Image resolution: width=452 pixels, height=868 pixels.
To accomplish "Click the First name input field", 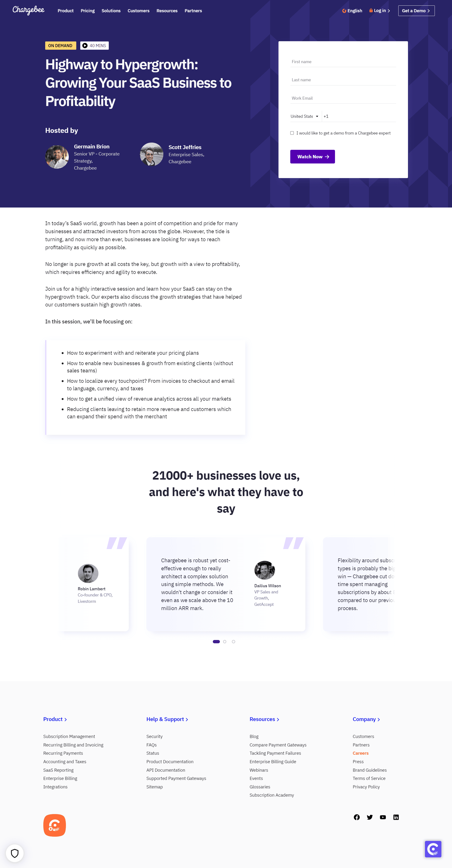I will (343, 61).
